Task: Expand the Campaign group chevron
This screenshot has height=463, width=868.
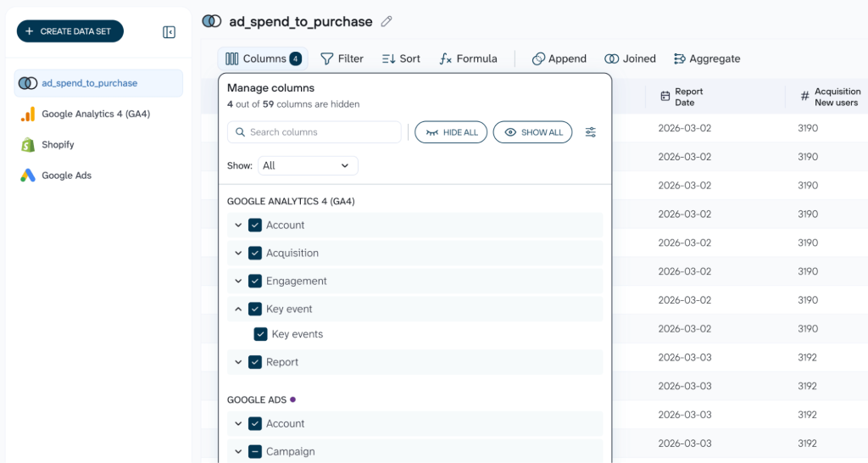Action: (238, 452)
